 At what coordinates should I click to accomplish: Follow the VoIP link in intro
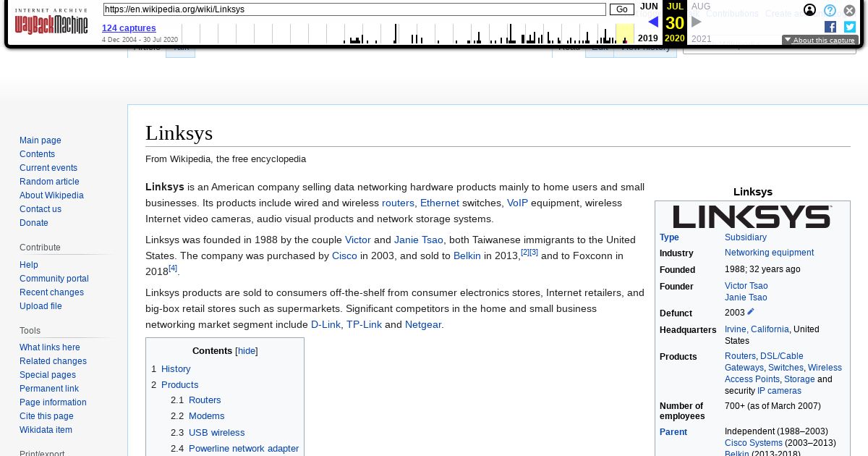coord(517,203)
